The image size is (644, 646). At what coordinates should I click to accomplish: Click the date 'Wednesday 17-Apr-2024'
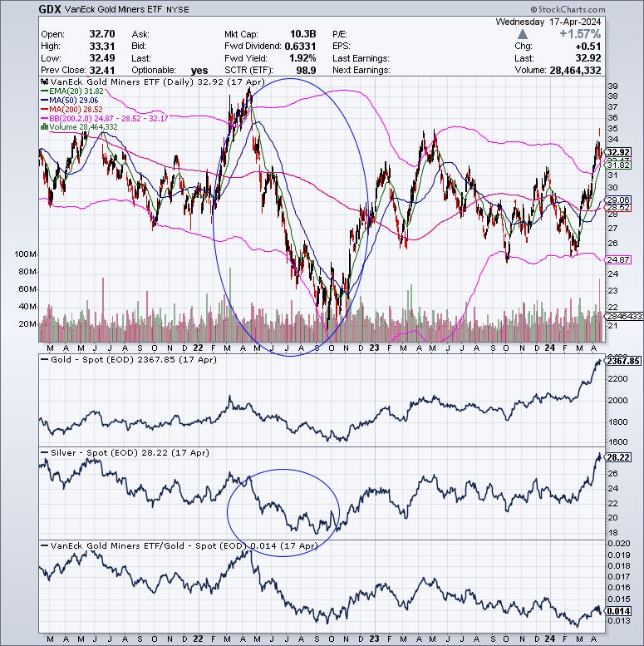(x=548, y=22)
